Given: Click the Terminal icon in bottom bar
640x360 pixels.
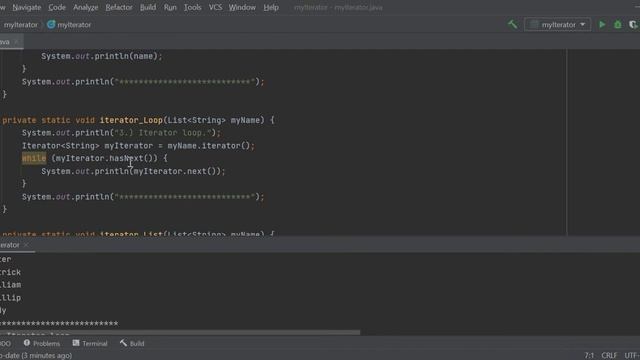Looking at the screenshot, I should coord(76,343).
